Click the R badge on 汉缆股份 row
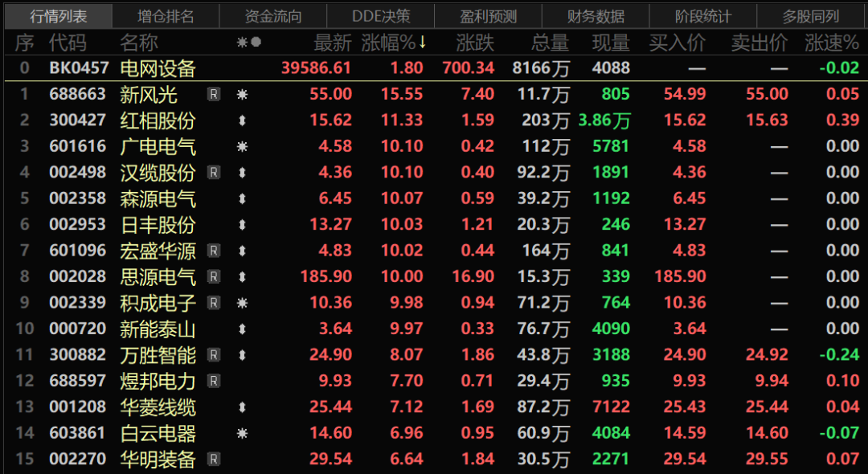Image resolution: width=868 pixels, height=474 pixels. 214,173
